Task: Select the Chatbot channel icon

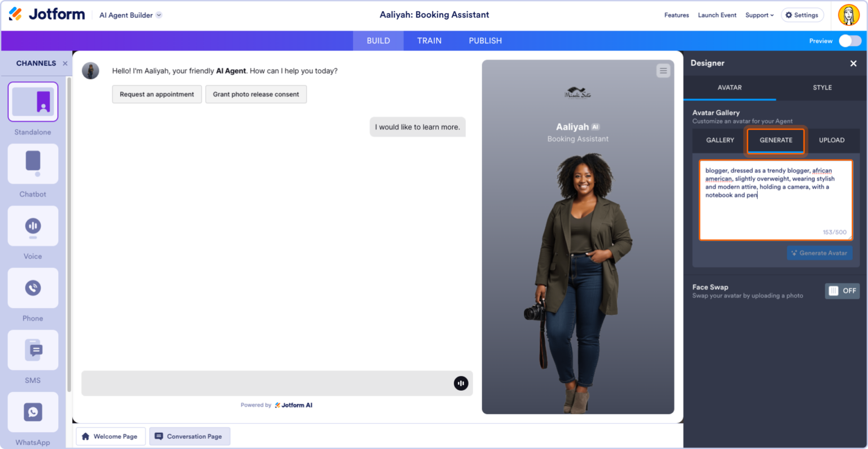Action: [x=32, y=164]
